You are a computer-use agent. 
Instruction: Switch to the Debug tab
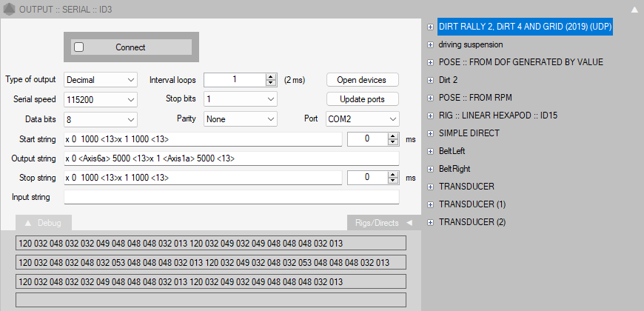(x=44, y=223)
